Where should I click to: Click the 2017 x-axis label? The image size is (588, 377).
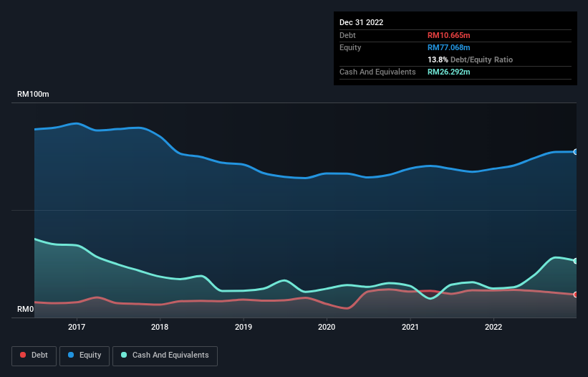coord(77,327)
